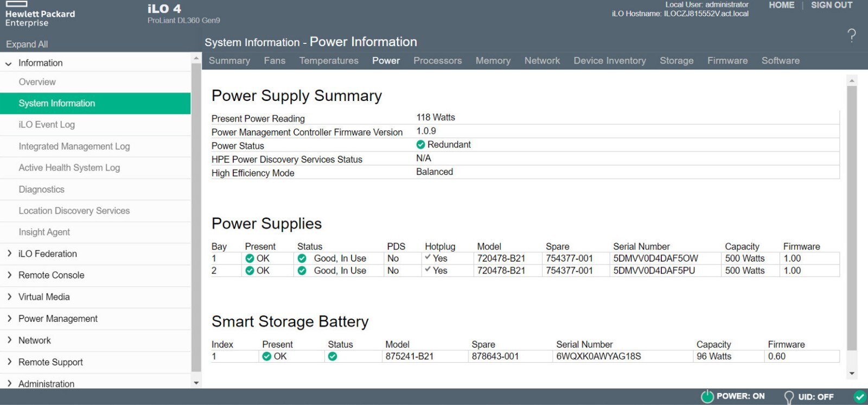Viewport: 868px width, 405px height.
Task: Click Bay 1 Present OK status icon
Action: pos(250,258)
